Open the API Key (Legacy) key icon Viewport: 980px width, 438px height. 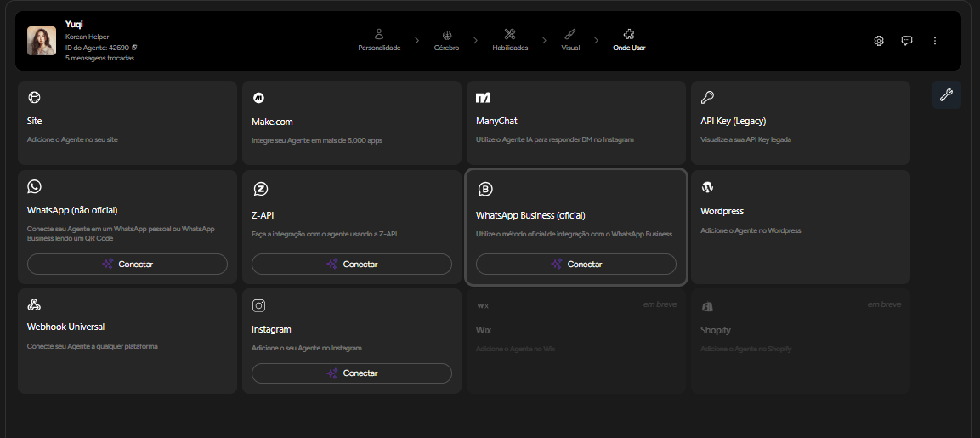pyautogui.click(x=707, y=98)
